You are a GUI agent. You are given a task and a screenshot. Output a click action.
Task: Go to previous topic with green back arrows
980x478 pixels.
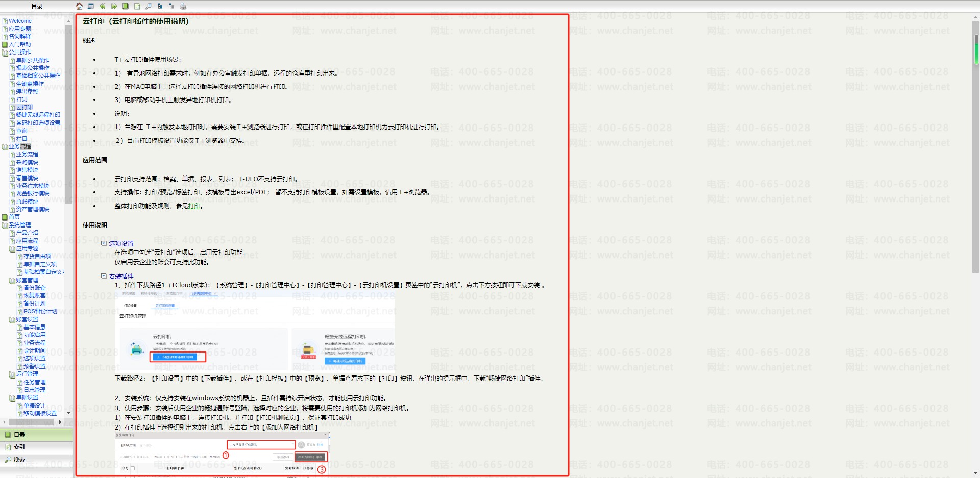click(102, 6)
